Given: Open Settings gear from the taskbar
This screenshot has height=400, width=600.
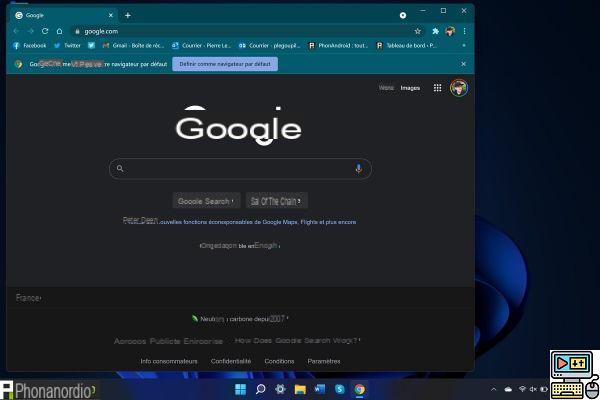Looking at the screenshot, I should (280, 389).
